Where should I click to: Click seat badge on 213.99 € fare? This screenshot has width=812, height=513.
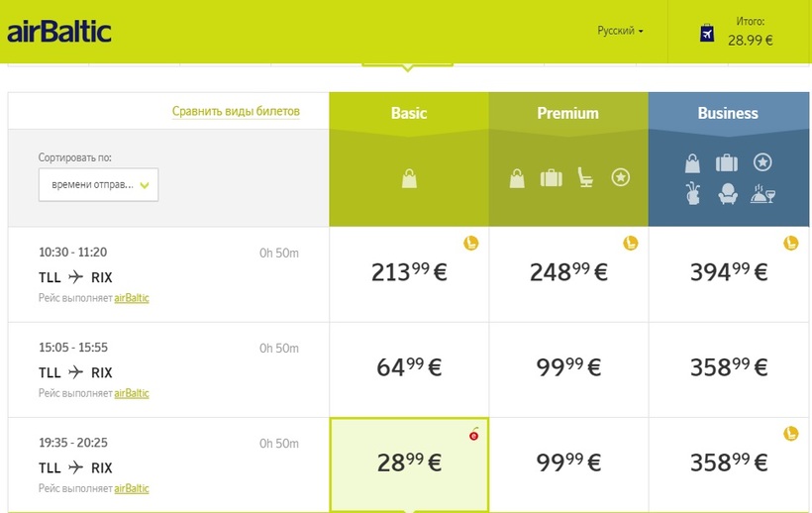(471, 243)
